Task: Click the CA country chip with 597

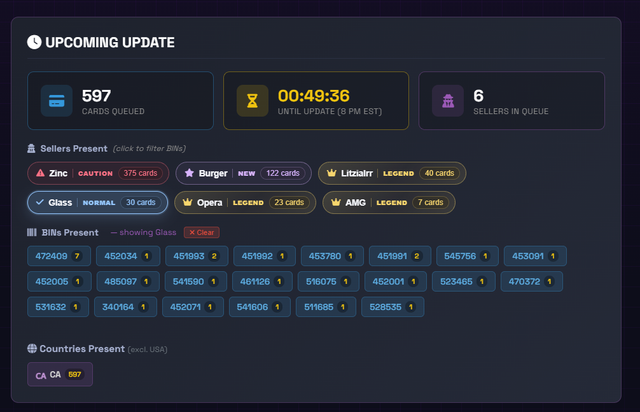Action: pyautogui.click(x=60, y=374)
